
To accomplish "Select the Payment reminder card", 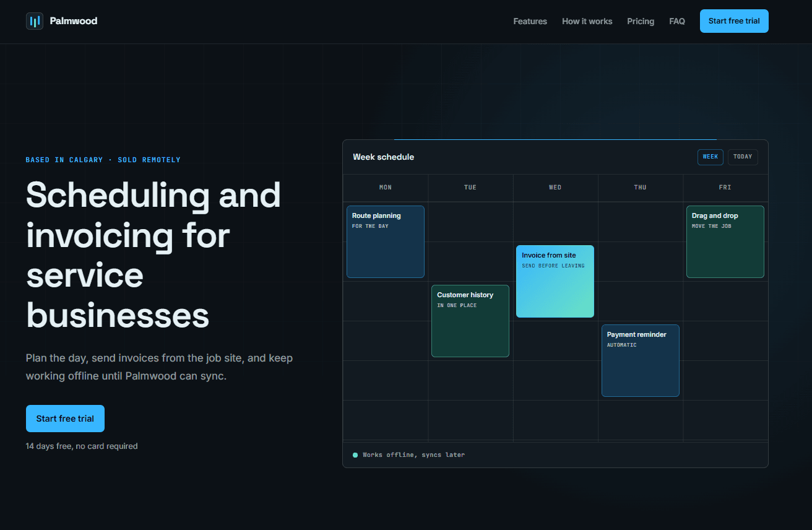I will point(641,360).
